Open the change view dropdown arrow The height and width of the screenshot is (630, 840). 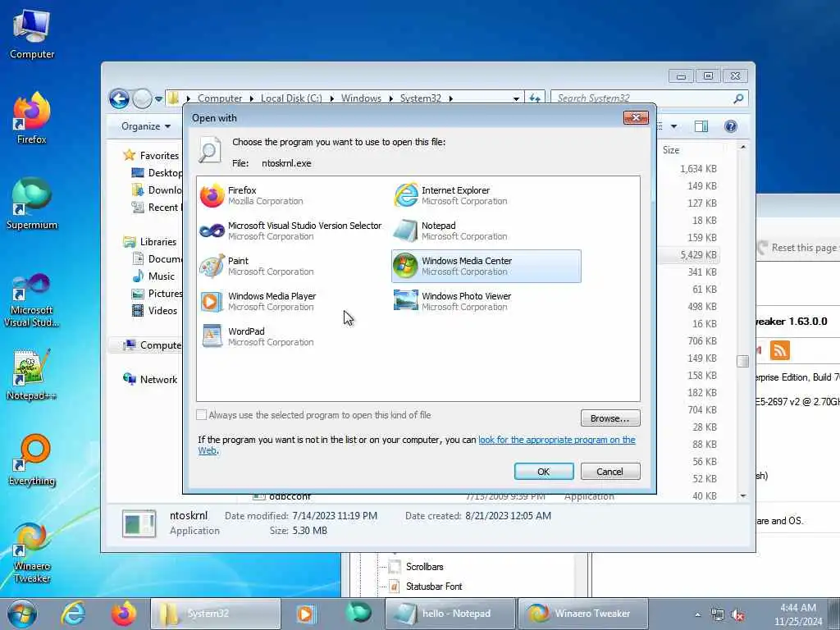click(674, 126)
